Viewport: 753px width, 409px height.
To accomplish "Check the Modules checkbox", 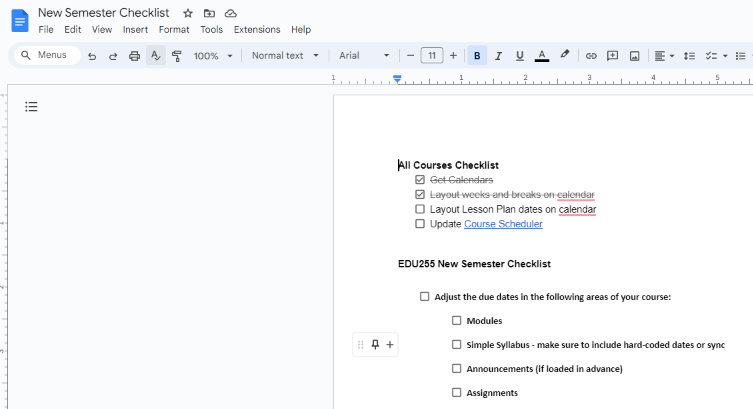I will coord(456,321).
